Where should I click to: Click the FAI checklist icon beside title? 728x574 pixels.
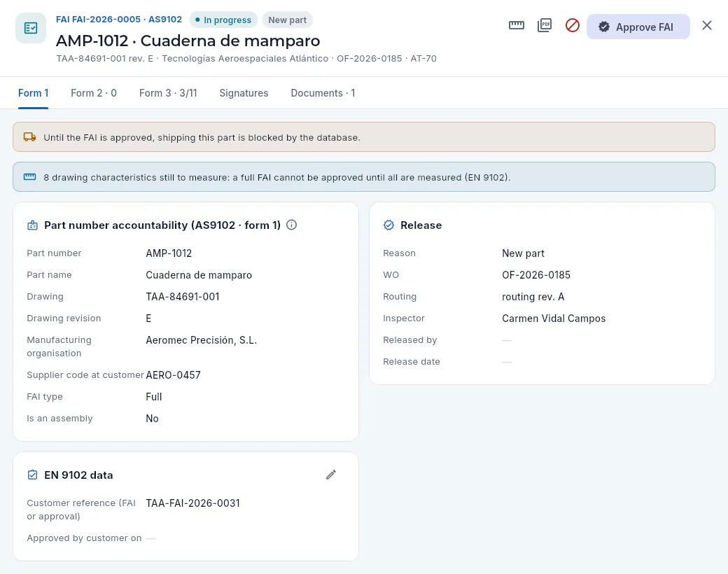point(31,28)
